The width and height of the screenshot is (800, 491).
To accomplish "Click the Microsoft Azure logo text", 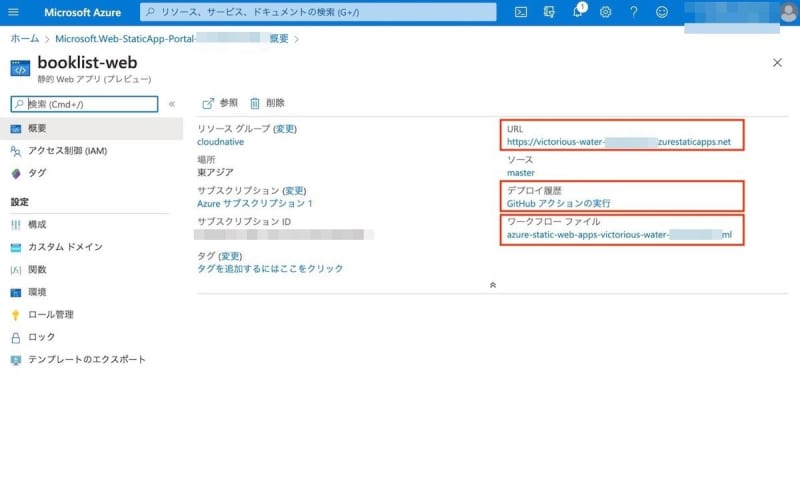I will point(82,12).
